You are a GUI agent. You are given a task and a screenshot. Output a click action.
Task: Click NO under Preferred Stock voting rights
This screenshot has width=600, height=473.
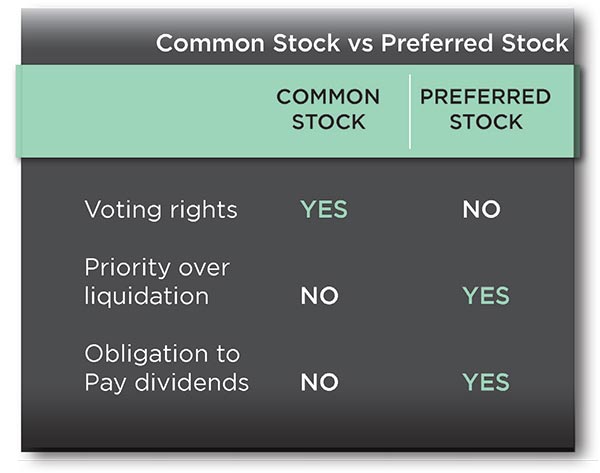coord(481,209)
